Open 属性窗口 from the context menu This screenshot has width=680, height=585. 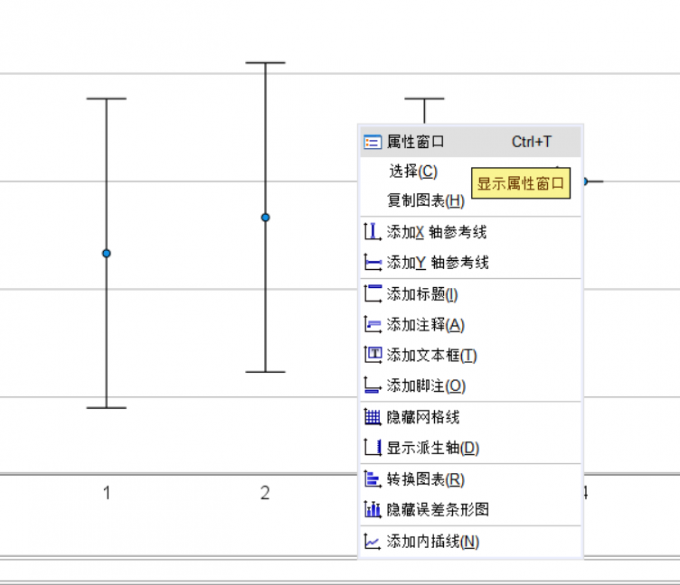[471, 142]
